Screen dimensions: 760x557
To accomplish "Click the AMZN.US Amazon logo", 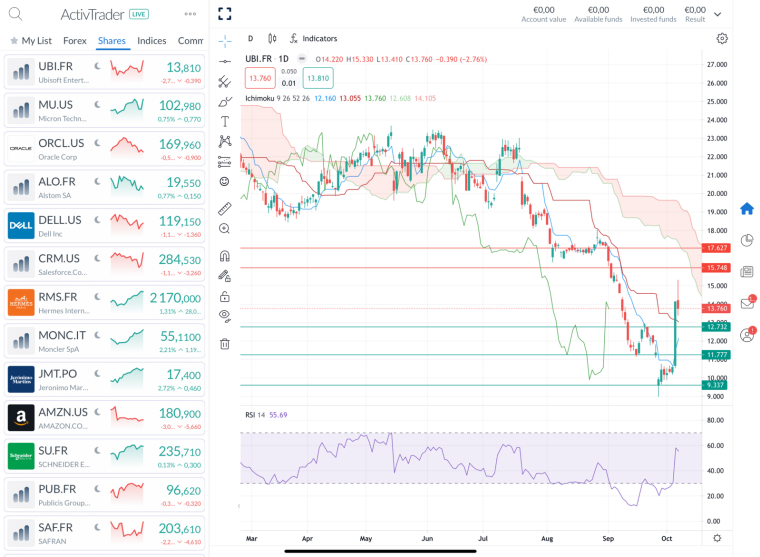I will coord(21,418).
